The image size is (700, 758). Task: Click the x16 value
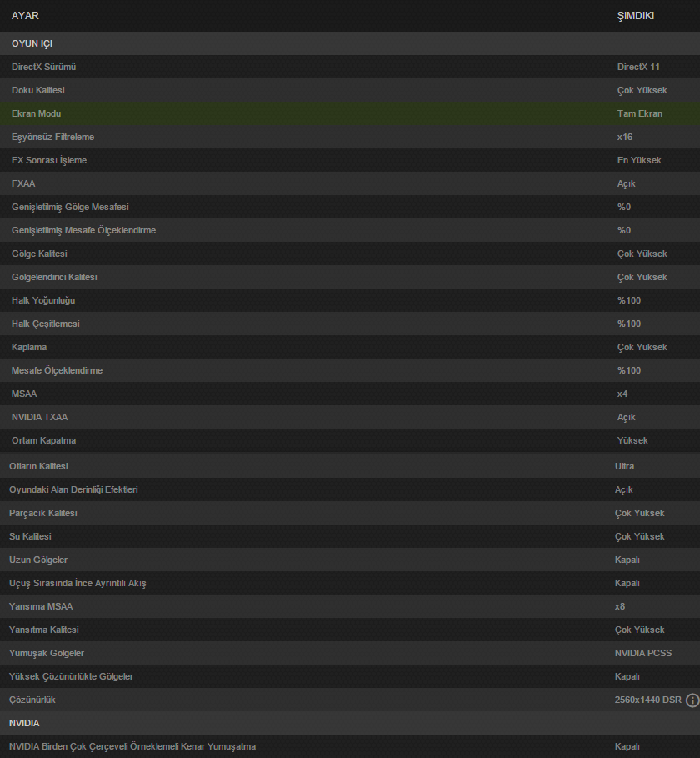click(x=625, y=137)
